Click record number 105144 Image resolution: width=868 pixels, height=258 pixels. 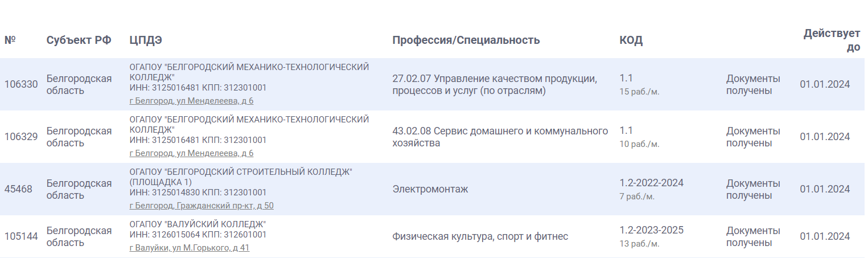tap(21, 236)
